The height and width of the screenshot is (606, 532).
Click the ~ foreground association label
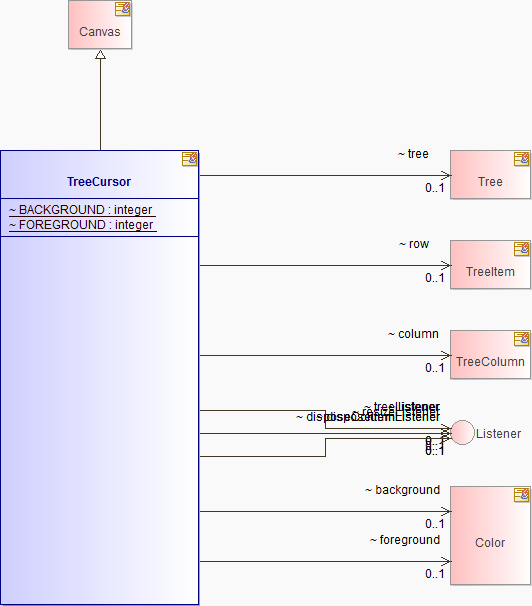405,540
